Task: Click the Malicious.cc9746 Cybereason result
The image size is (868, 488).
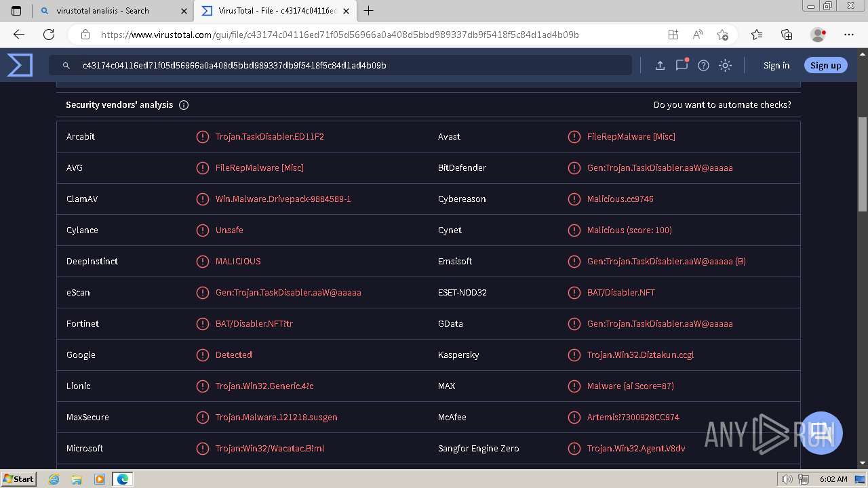Action: (x=620, y=199)
